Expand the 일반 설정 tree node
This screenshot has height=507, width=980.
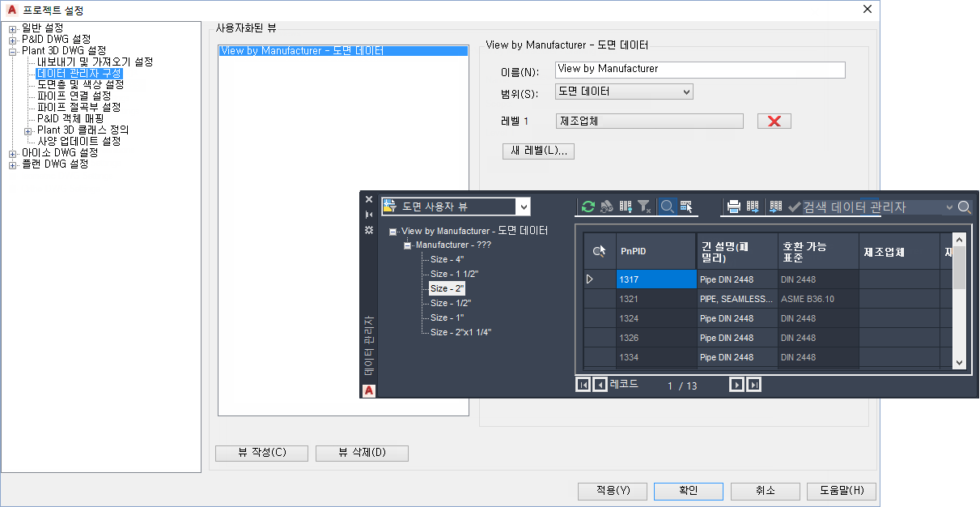coord(13,28)
